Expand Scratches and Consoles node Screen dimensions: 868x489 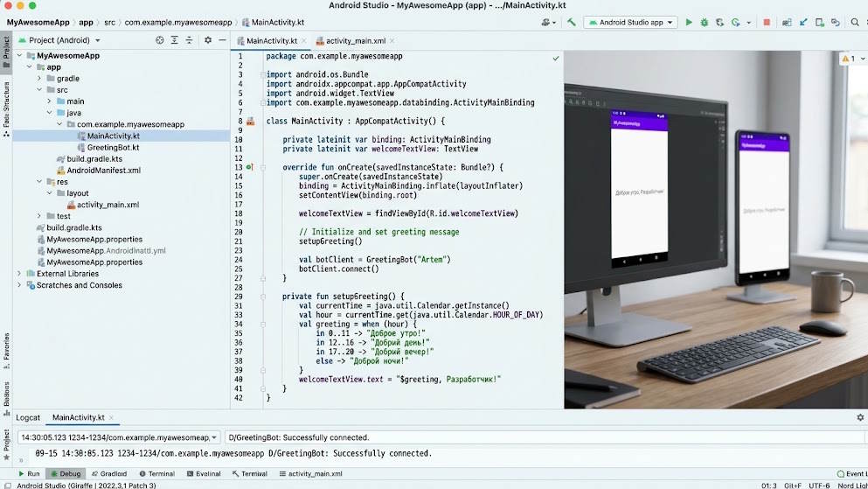[x=19, y=285]
